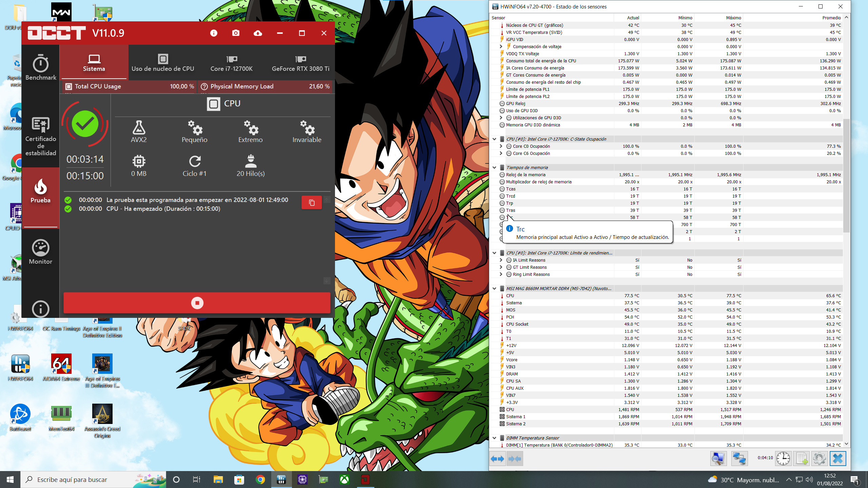Open Battle.net desktop shortcut
868x488 pixels.
click(x=20, y=418)
